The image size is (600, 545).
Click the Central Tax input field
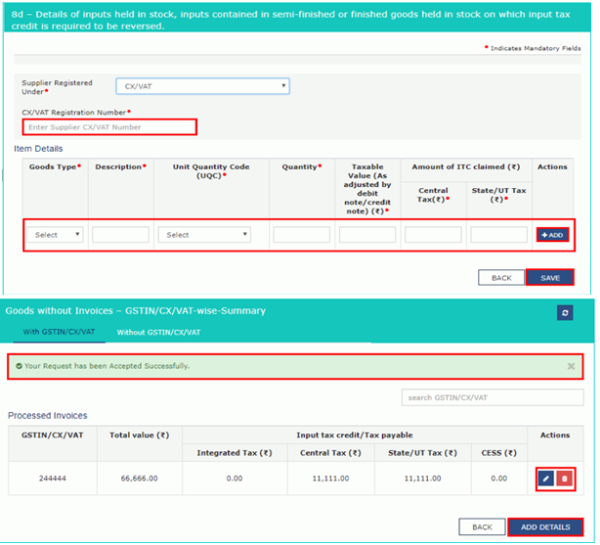coord(433,235)
